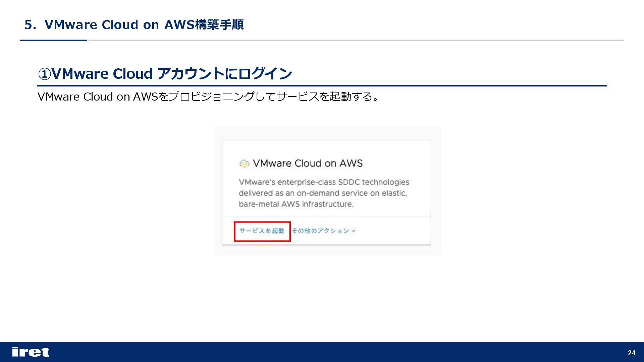Click page number 24 in the footer

coord(631,353)
